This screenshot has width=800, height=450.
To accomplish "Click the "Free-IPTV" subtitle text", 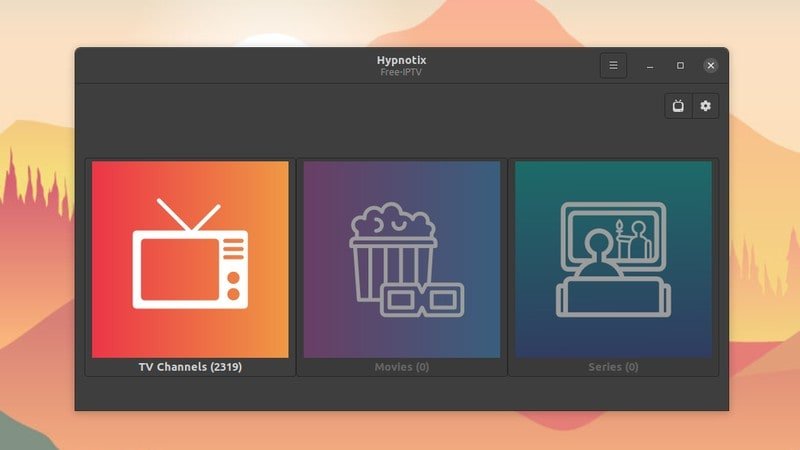I will point(402,72).
